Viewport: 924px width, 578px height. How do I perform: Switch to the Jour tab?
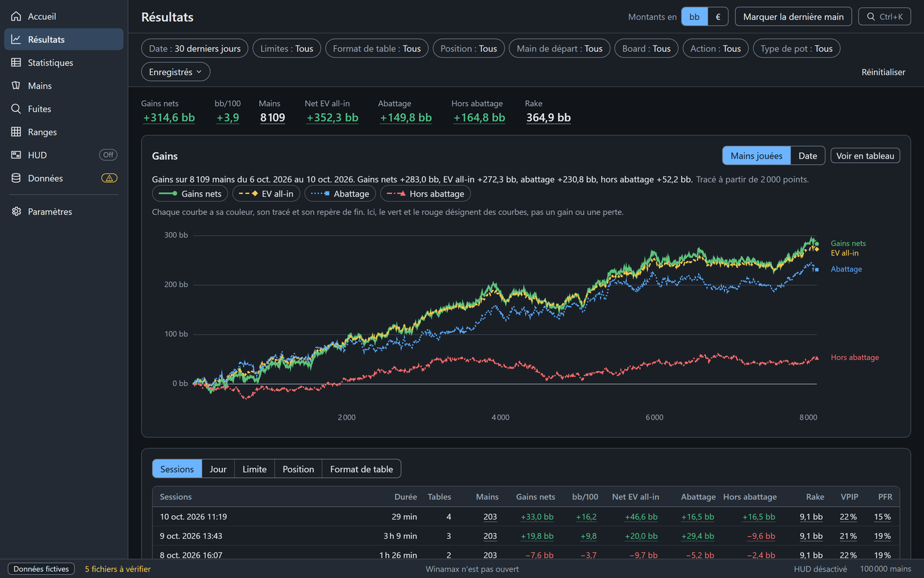[218, 469]
